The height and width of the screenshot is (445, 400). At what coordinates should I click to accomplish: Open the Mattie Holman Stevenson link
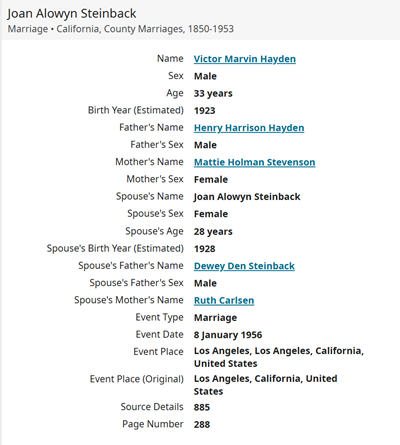click(x=255, y=162)
